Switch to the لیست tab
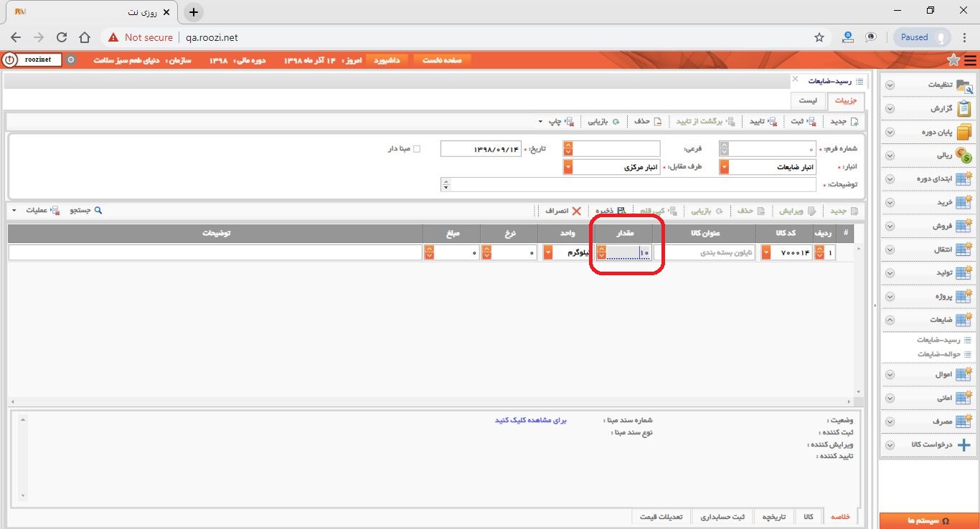The width and height of the screenshot is (980, 529). [x=809, y=101]
